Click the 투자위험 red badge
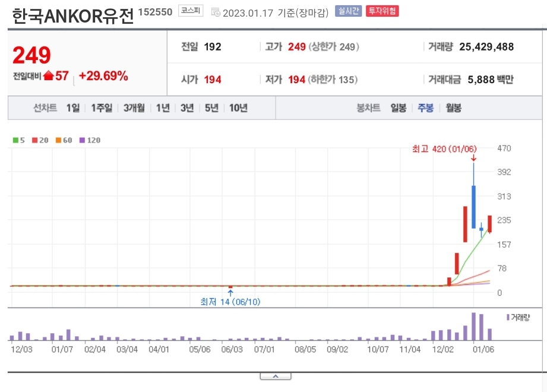The image size is (547, 392). pyautogui.click(x=382, y=11)
